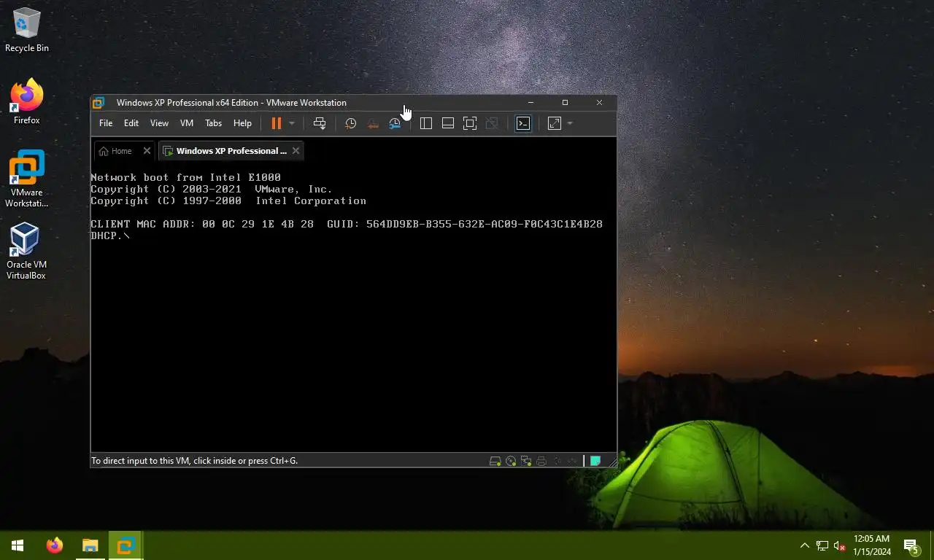Open the View menu
The image size is (934, 560).
pos(159,123)
